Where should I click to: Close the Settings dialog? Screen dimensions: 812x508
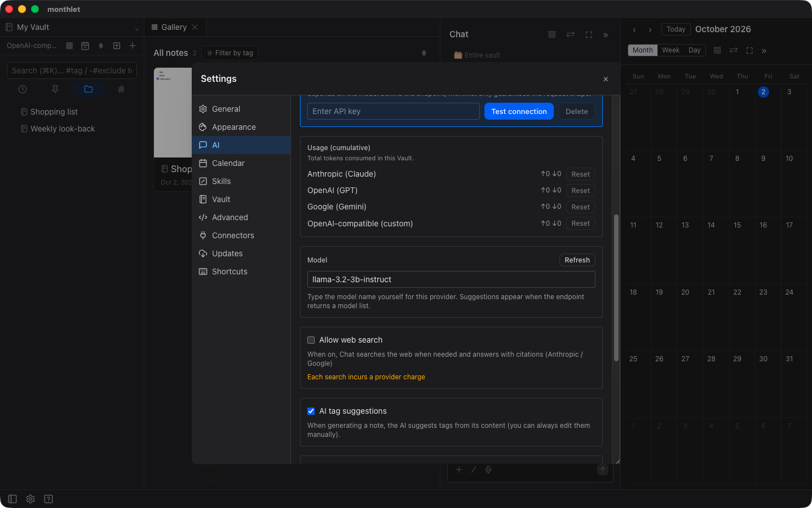606,79
